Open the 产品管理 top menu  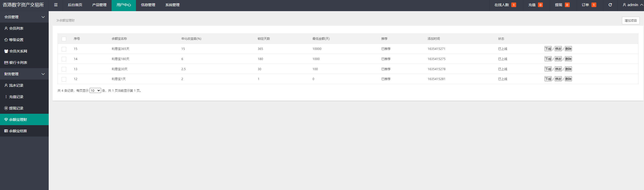click(x=99, y=5)
